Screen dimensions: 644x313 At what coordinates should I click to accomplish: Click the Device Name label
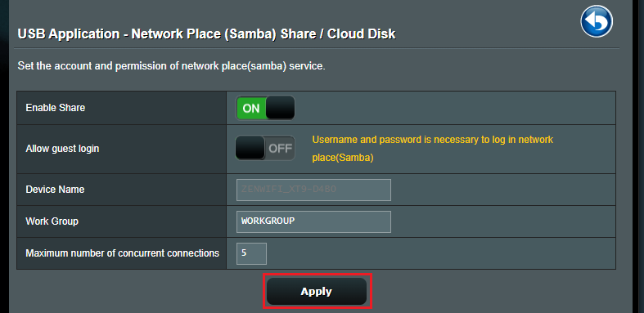point(55,190)
